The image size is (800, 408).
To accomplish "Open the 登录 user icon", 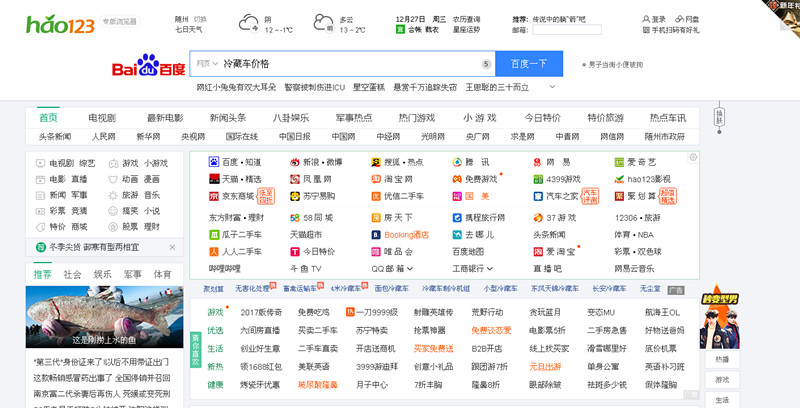I will (x=645, y=19).
